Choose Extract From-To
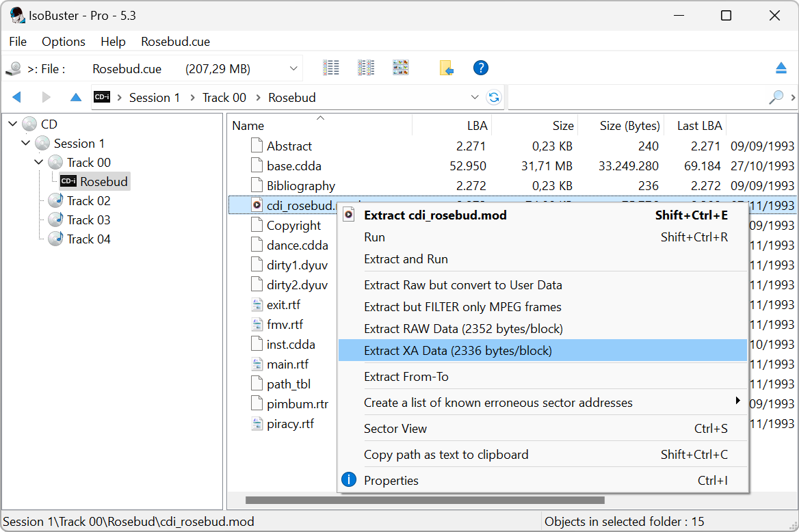 (x=542, y=377)
